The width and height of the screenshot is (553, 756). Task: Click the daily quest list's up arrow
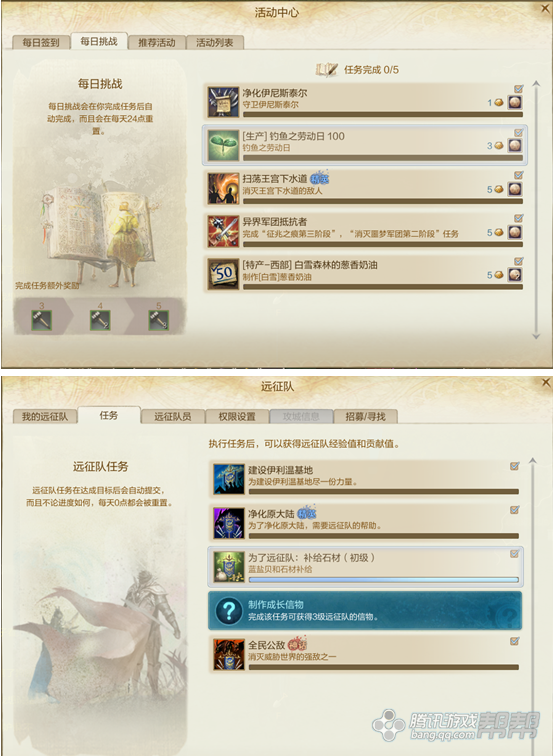point(536,84)
